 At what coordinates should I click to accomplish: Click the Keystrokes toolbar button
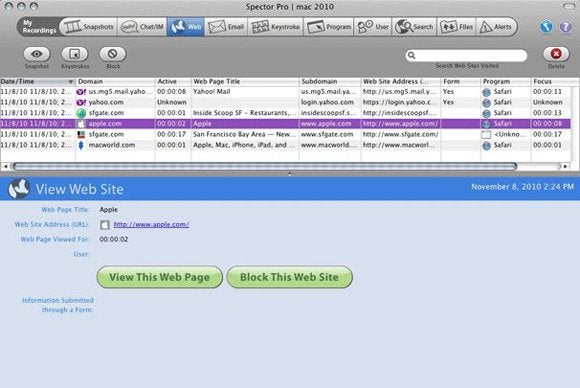click(75, 54)
